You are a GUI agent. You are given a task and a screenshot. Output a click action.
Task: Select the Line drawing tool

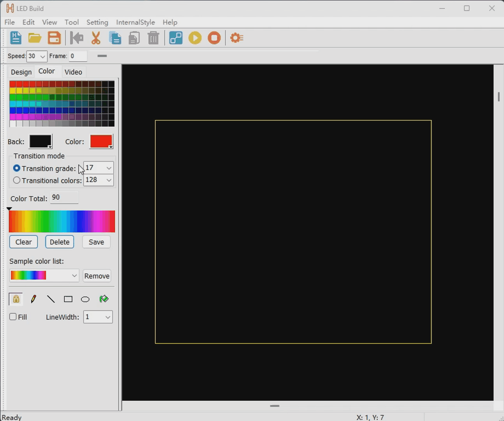(x=51, y=299)
